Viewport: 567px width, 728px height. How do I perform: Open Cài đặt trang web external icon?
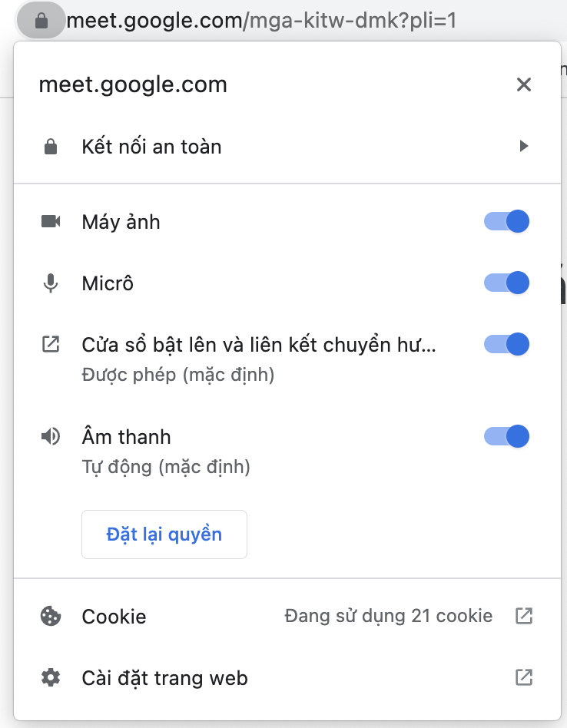click(x=524, y=677)
